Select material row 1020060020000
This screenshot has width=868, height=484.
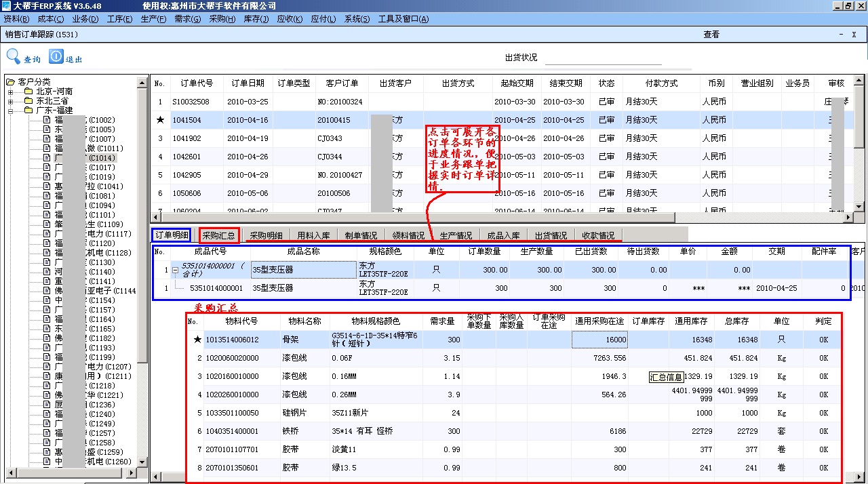pos(513,358)
